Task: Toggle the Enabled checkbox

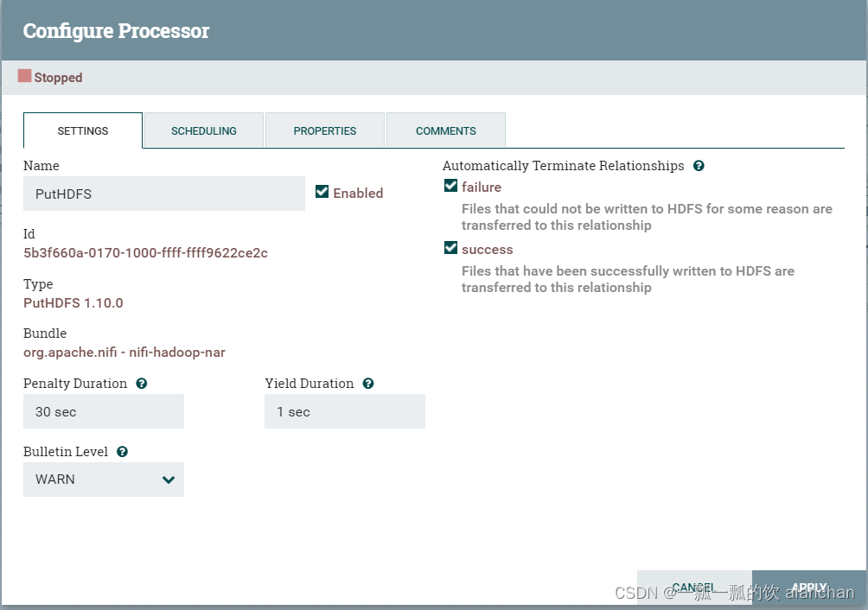Action: click(x=322, y=191)
